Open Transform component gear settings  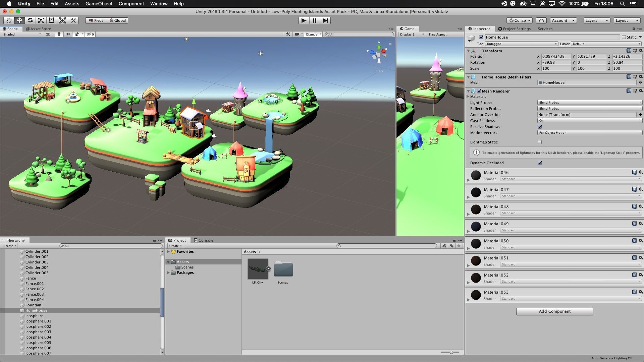pos(641,51)
